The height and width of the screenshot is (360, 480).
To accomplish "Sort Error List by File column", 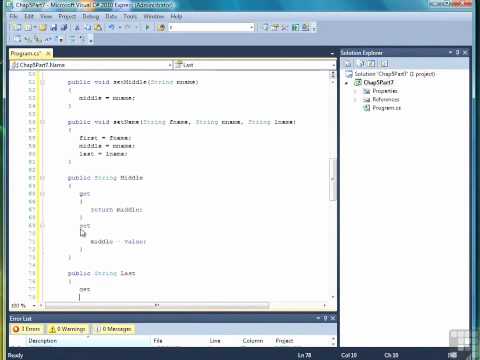I will pyautogui.click(x=158, y=341).
